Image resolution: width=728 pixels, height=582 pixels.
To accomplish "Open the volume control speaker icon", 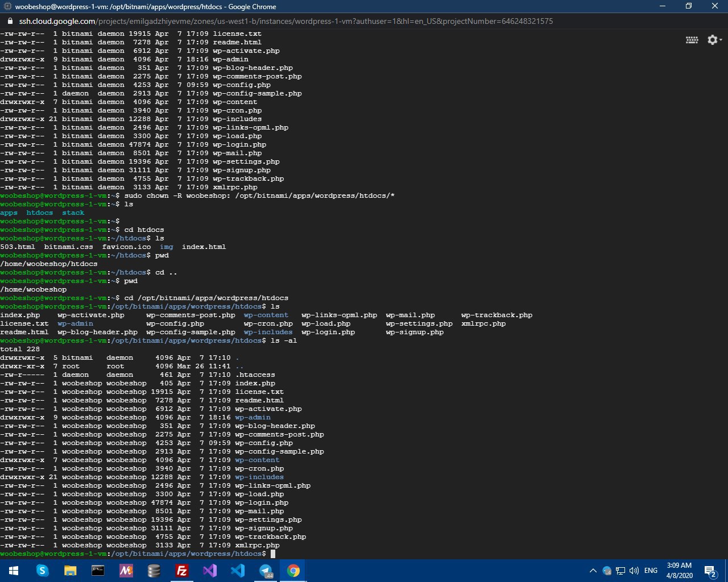I will pyautogui.click(x=634, y=571).
